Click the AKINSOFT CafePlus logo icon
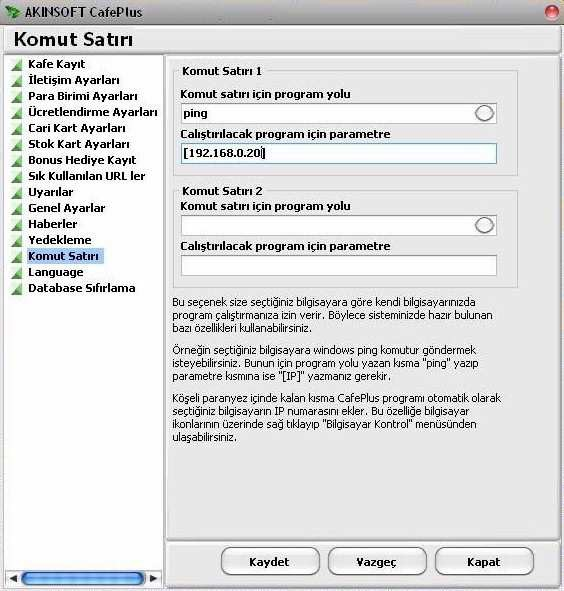The image size is (564, 591). coord(12,12)
